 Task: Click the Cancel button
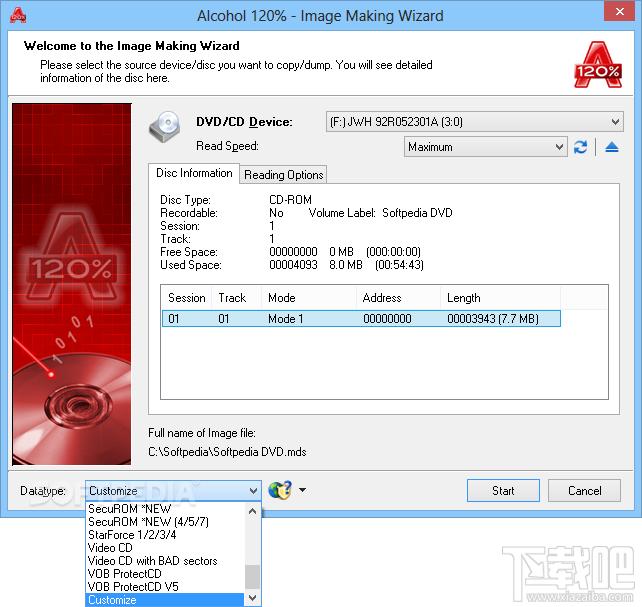click(584, 490)
